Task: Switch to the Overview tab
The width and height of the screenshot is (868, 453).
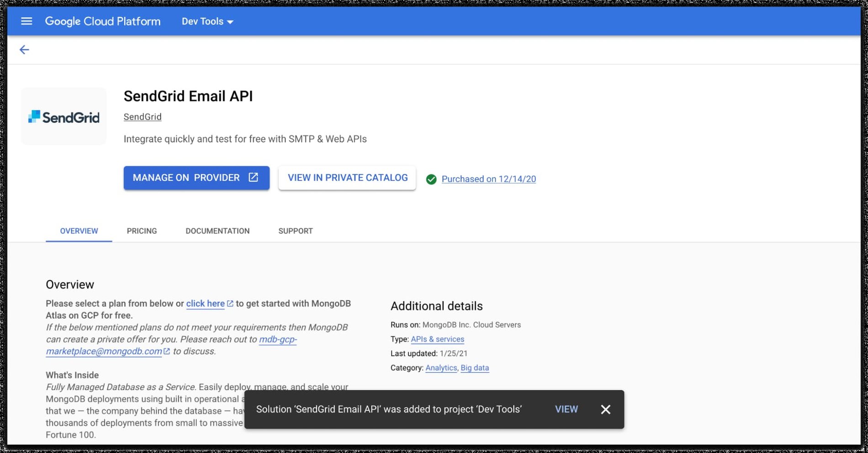Action: pyautogui.click(x=79, y=231)
